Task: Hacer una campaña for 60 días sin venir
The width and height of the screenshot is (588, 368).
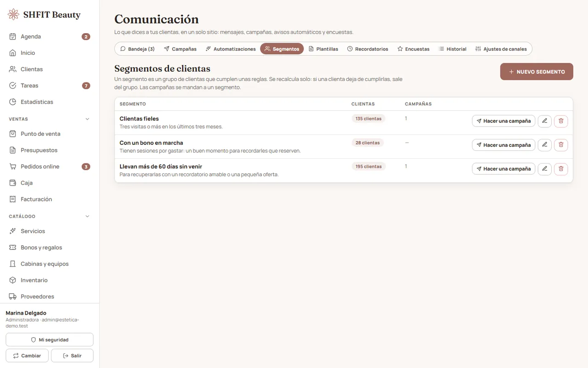Action: (503, 169)
